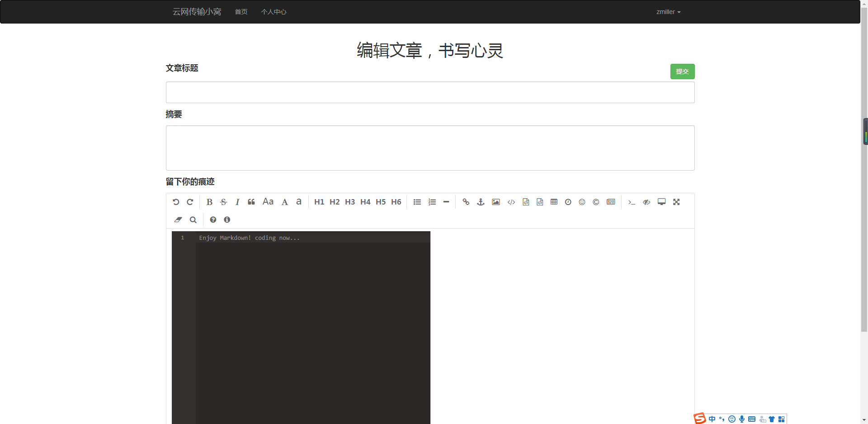868x424 pixels.
Task: Insert an H3 heading
Action: pyautogui.click(x=350, y=202)
